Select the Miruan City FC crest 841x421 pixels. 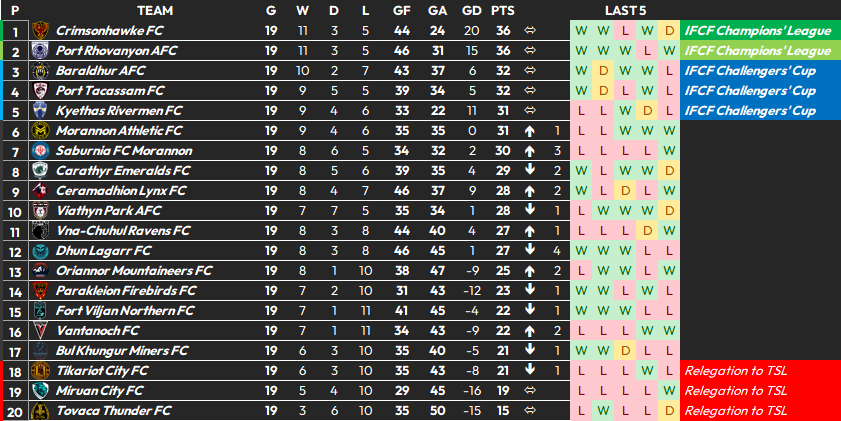(40, 391)
